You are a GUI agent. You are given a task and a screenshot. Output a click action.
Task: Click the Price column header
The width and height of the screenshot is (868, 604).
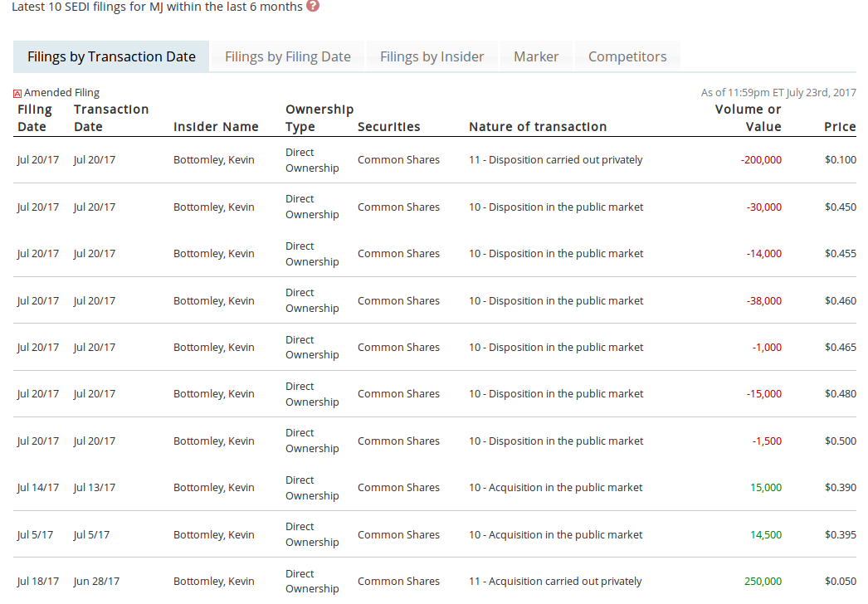click(x=840, y=127)
